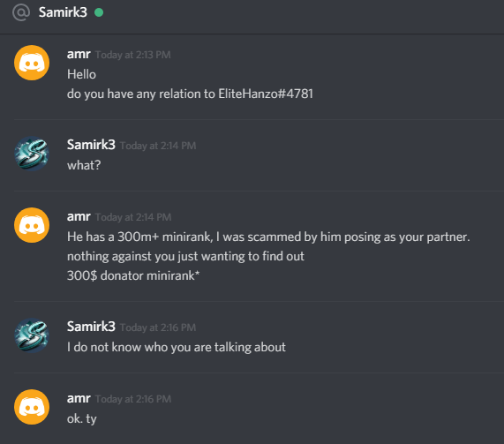This screenshot has height=444, width=504.
Task: Click username amr at 2:14 PM
Action: (x=79, y=216)
